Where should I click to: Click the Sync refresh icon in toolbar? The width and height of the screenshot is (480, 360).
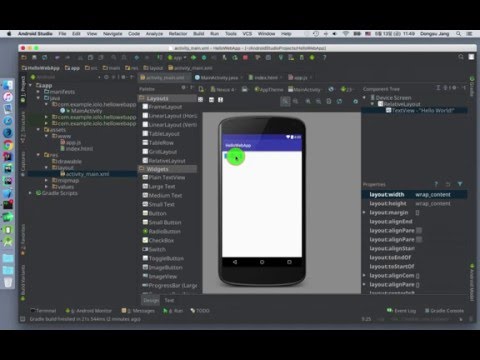point(45,58)
